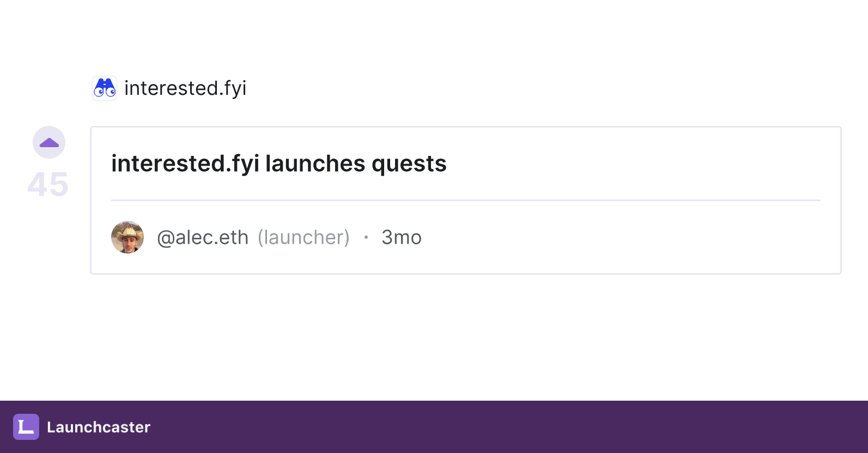Click the 3mo timestamp
The image size is (868, 453).
coord(402,238)
